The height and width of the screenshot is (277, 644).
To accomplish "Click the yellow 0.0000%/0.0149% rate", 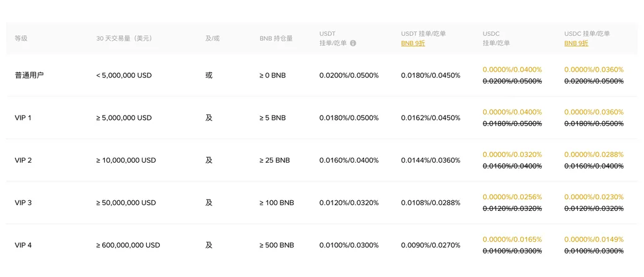I will [594, 240].
